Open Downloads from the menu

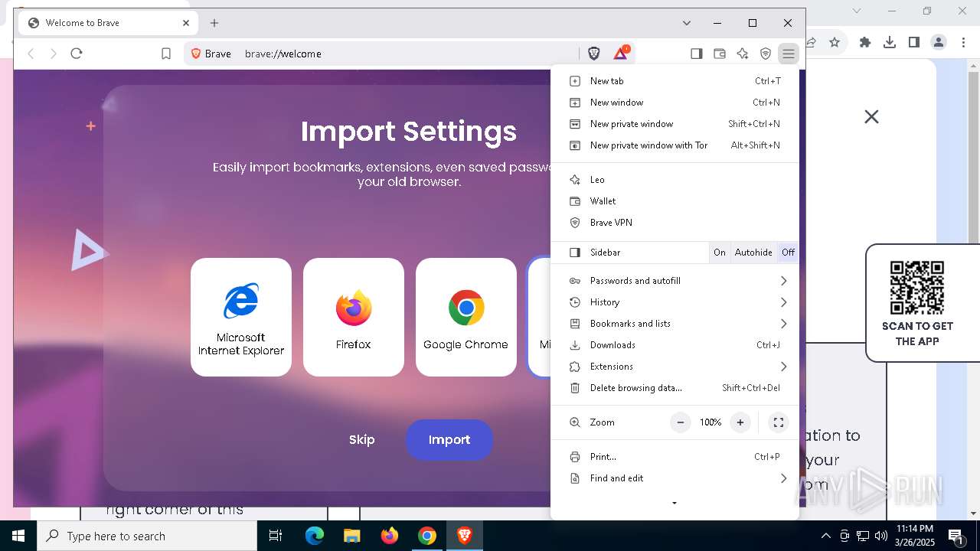coord(675,345)
